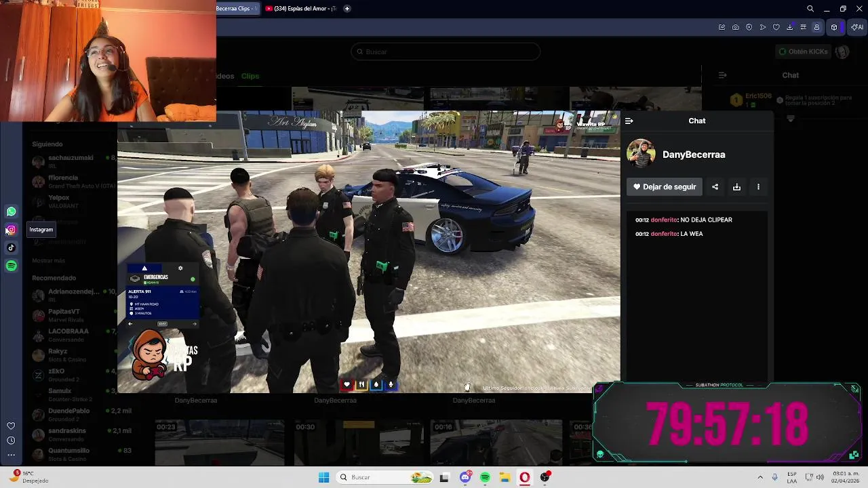Screen dimensions: 868x488
Task: Open browser easy setup sliders icon
Action: 804,27
